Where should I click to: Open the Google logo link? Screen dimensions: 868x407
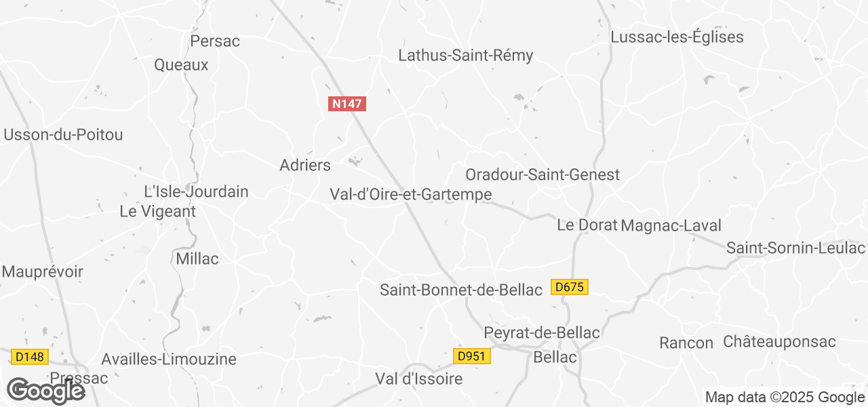click(x=45, y=391)
